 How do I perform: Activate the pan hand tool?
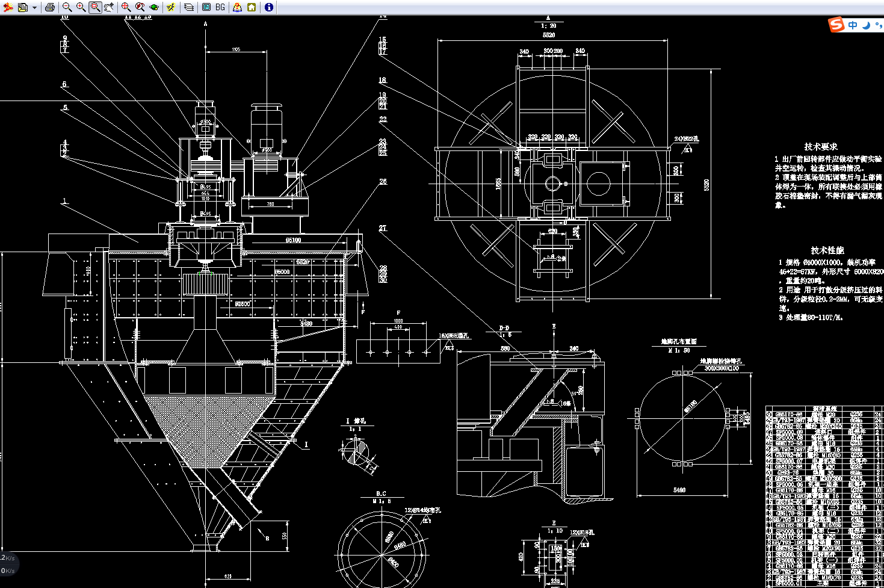(x=108, y=7)
